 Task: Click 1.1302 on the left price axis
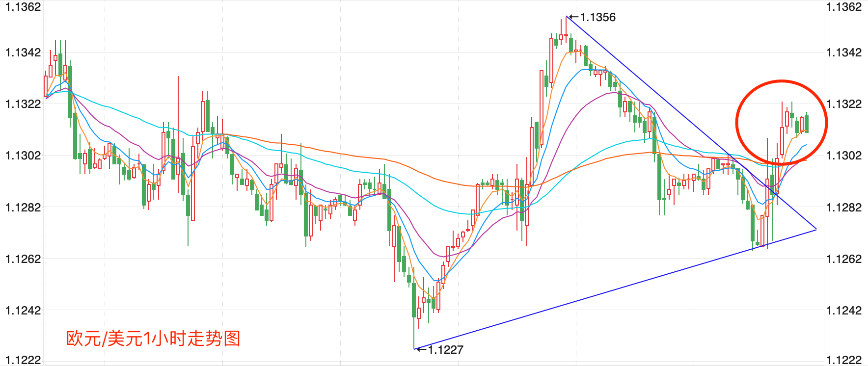pyautogui.click(x=23, y=156)
